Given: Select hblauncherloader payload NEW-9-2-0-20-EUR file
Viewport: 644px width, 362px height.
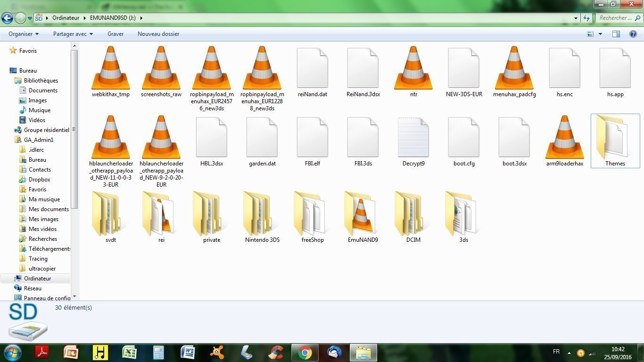Looking at the screenshot, I should point(161,152).
